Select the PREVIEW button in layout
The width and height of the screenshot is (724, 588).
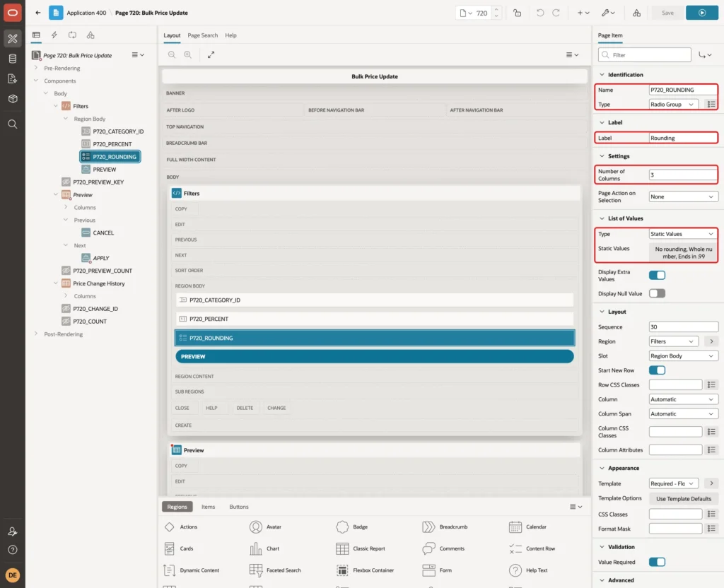375,356
